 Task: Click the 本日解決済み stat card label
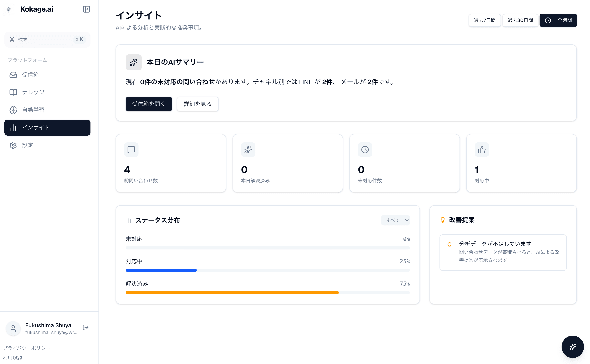click(x=255, y=181)
